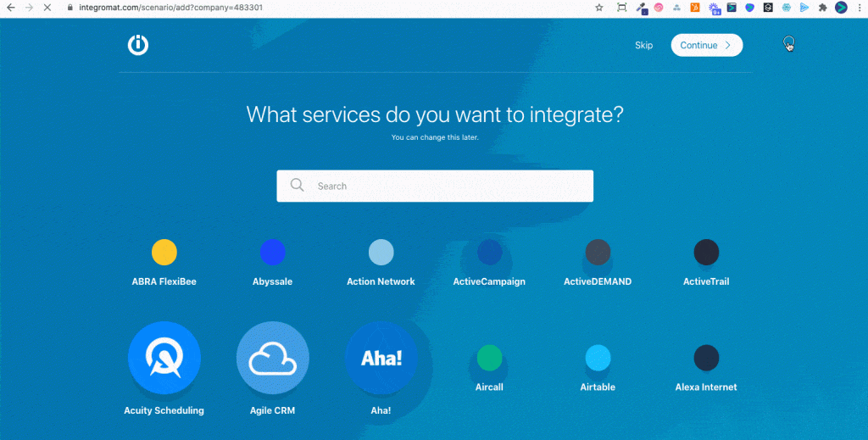Open the browser profile avatar icon
The width and height of the screenshot is (868, 440).
[841, 8]
